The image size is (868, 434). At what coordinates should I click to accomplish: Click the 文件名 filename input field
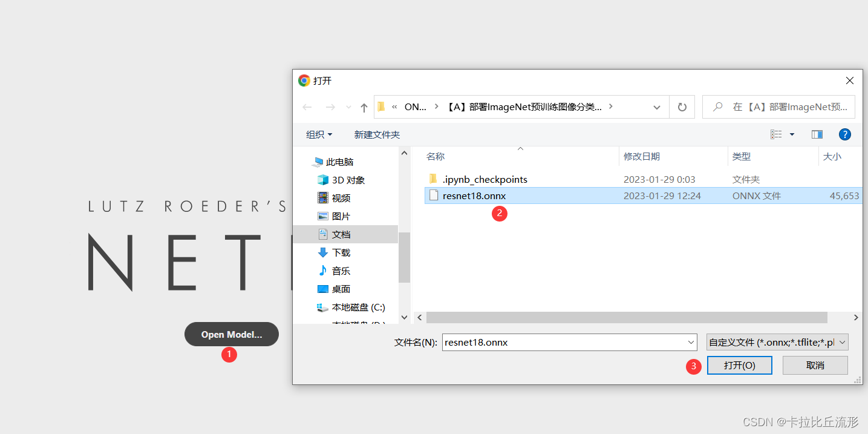pyautogui.click(x=564, y=342)
